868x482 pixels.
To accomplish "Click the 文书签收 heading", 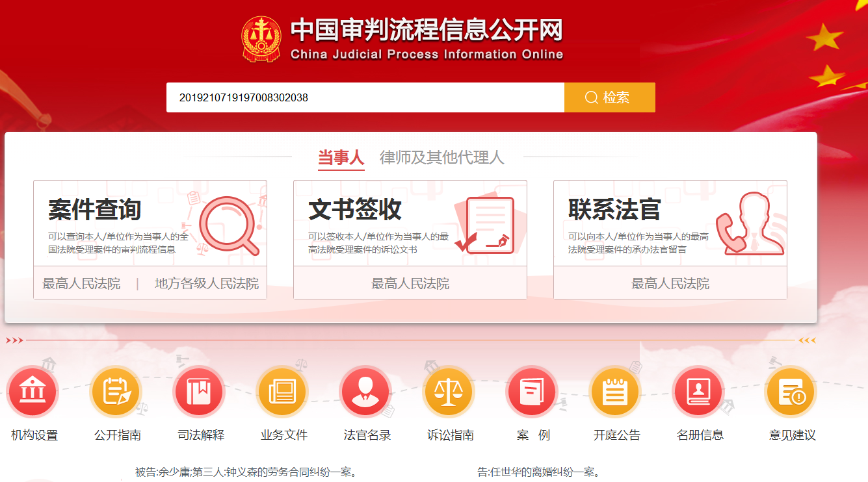I will 355,210.
